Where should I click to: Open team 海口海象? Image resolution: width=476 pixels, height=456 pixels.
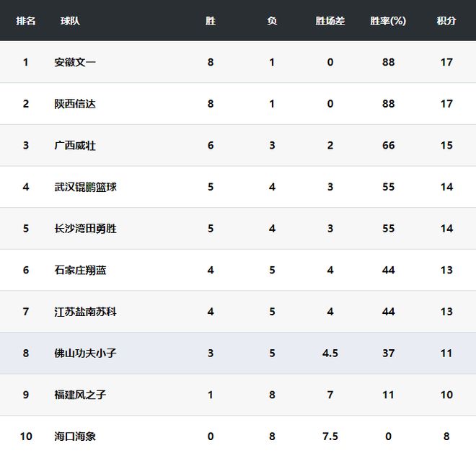[75, 437]
